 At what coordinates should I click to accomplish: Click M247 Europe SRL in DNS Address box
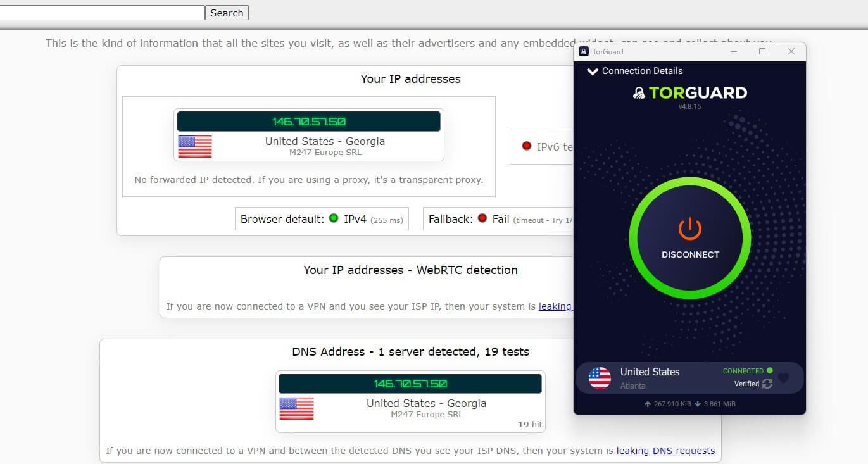[x=427, y=415]
